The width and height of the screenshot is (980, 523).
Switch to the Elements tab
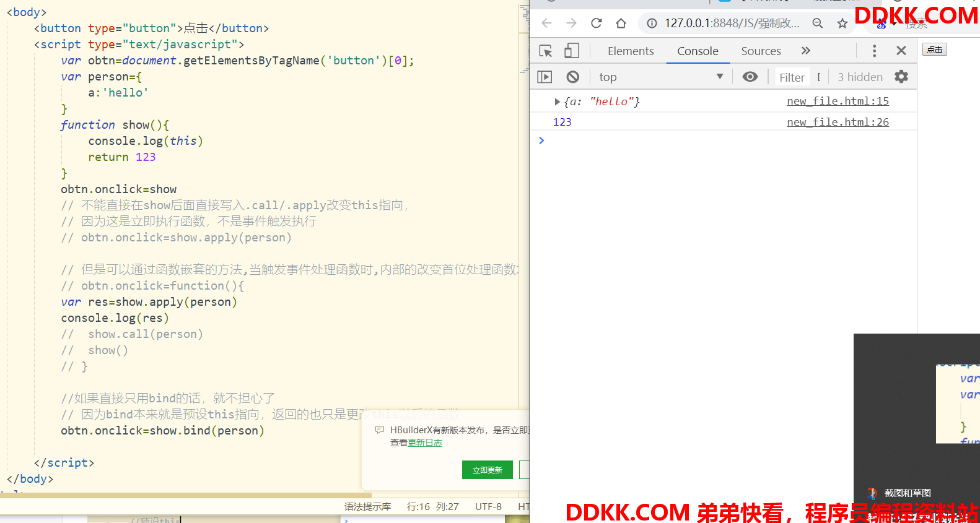pos(631,51)
